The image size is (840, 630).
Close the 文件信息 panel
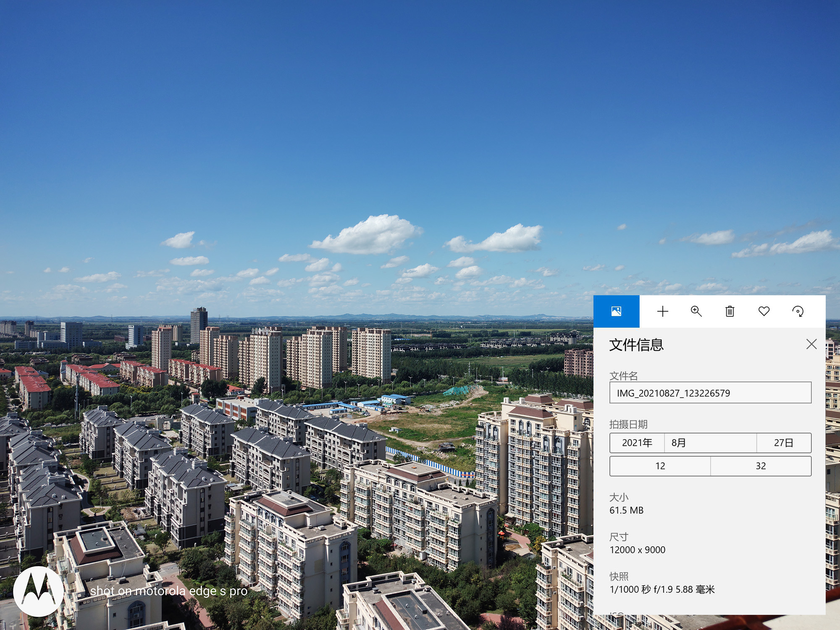click(811, 344)
